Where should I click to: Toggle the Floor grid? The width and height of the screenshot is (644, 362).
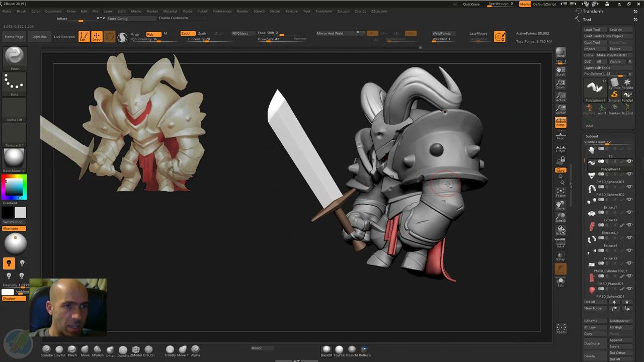(x=560, y=136)
